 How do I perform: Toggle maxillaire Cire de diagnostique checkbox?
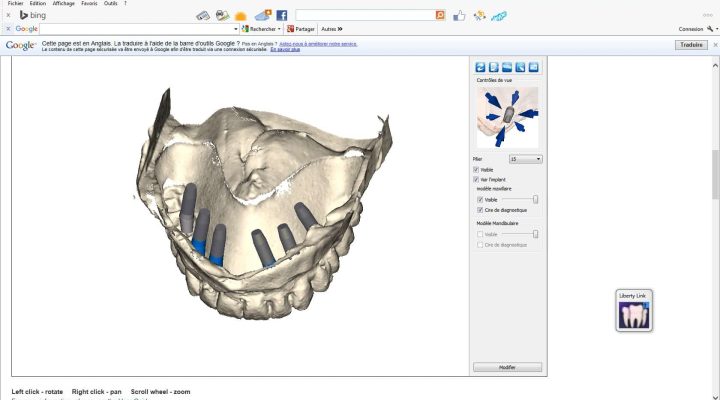[x=480, y=210]
